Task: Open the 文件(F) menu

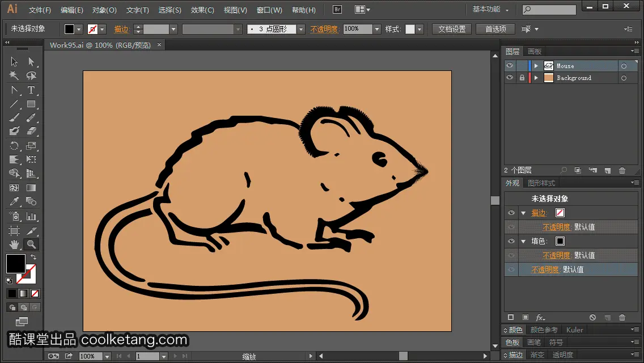Action: [40, 10]
